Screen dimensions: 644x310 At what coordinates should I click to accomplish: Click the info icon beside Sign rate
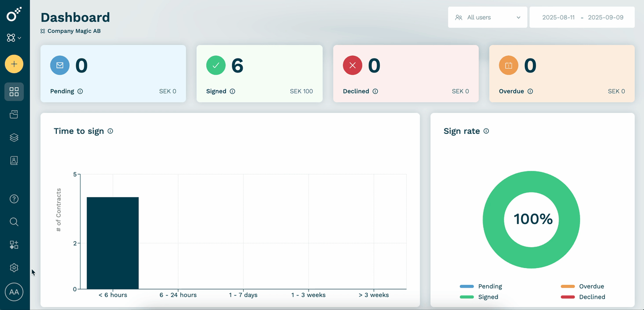tap(486, 131)
